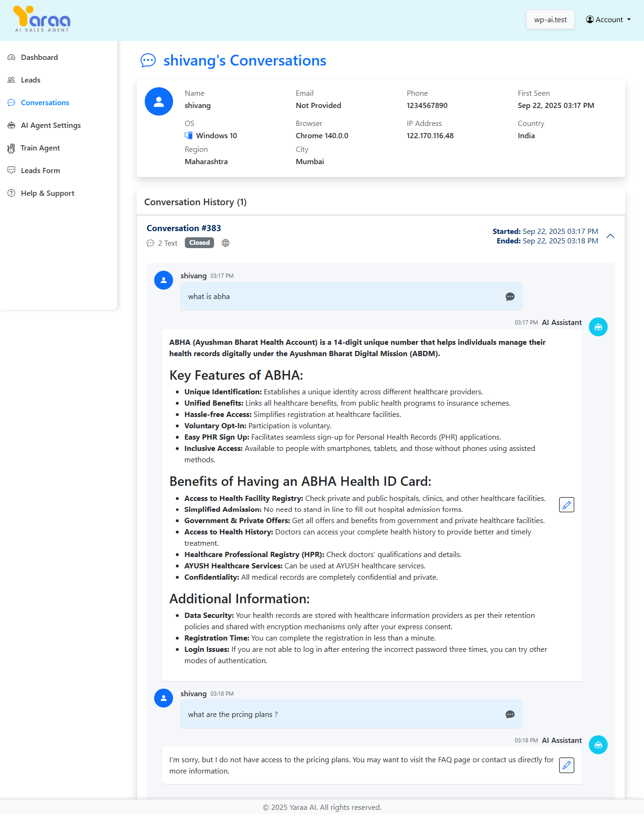Click the phone number 1234567890

[427, 106]
